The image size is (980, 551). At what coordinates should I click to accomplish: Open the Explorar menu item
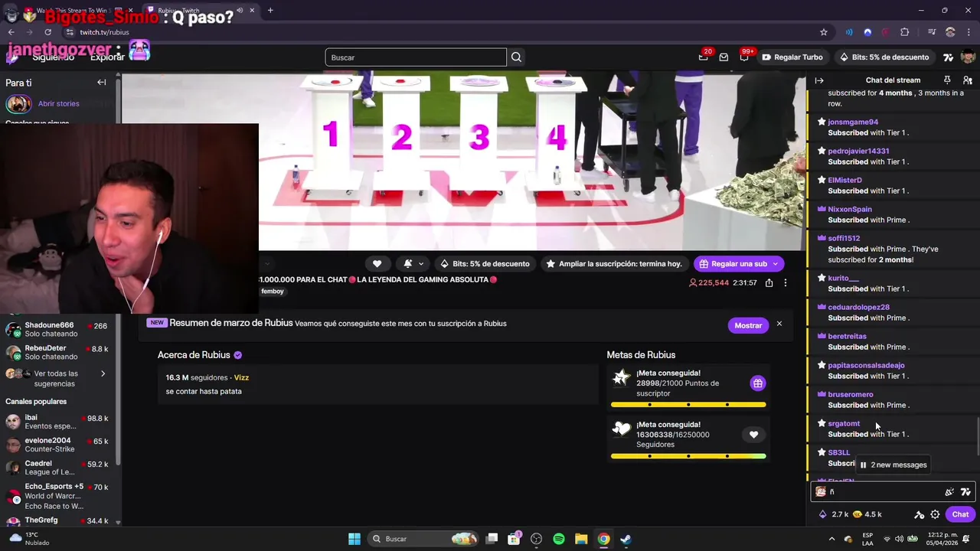click(107, 57)
